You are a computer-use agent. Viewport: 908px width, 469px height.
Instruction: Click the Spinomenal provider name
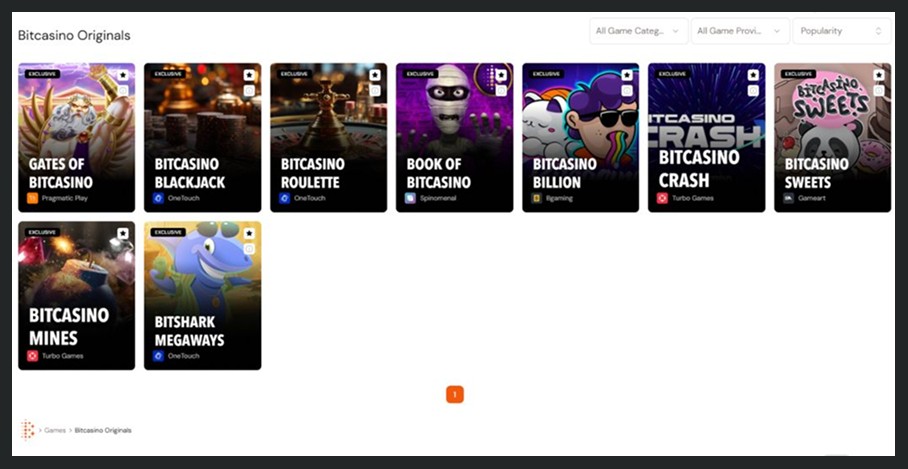point(438,198)
